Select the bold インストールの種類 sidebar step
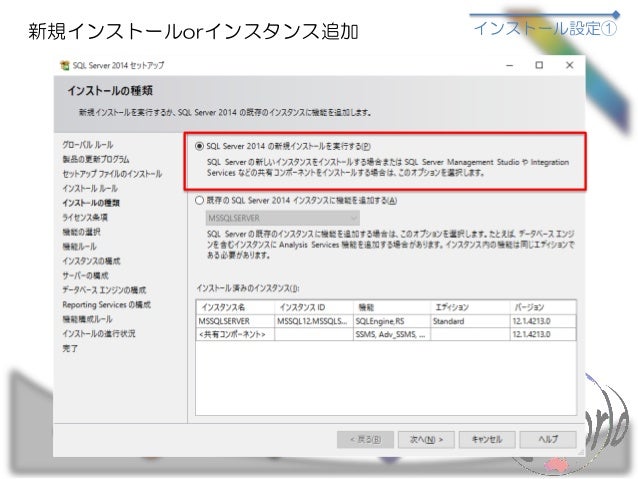 [x=91, y=203]
